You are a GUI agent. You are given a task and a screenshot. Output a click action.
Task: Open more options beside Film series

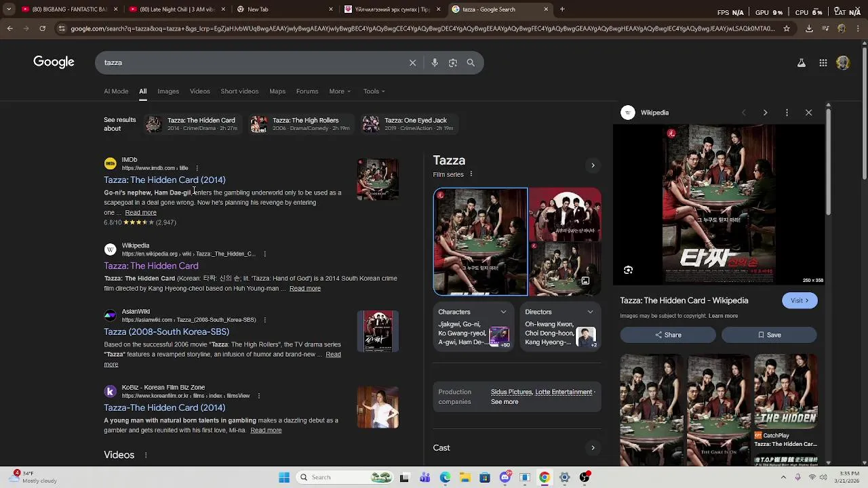click(x=471, y=174)
